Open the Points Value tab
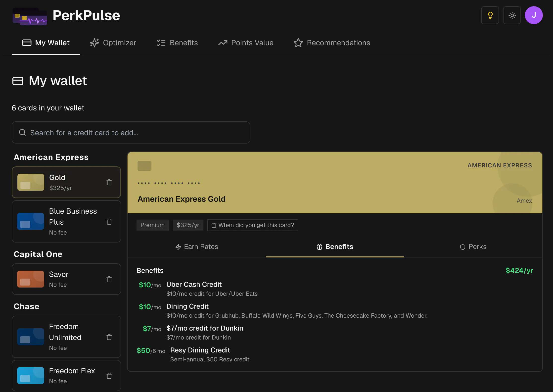 point(246,43)
